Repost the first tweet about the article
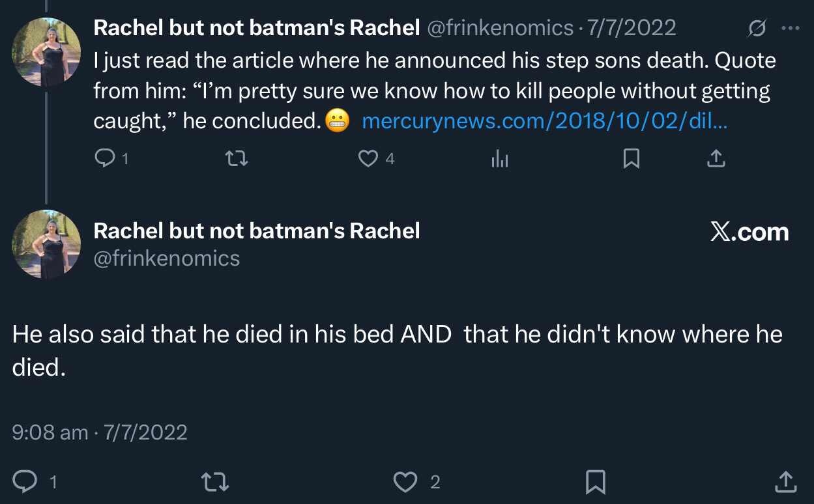 click(x=237, y=158)
